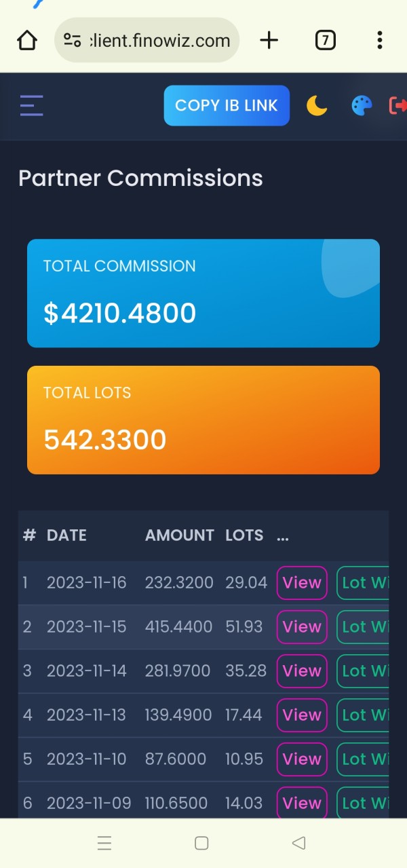Open Lot Wise for 2023-11-10 row
The height and width of the screenshot is (868, 407).
[364, 759]
